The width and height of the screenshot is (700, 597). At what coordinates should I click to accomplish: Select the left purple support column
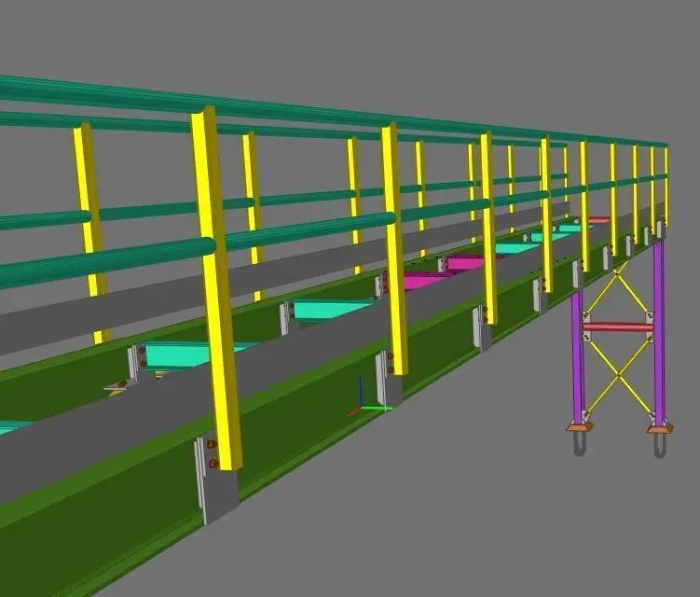[578, 355]
